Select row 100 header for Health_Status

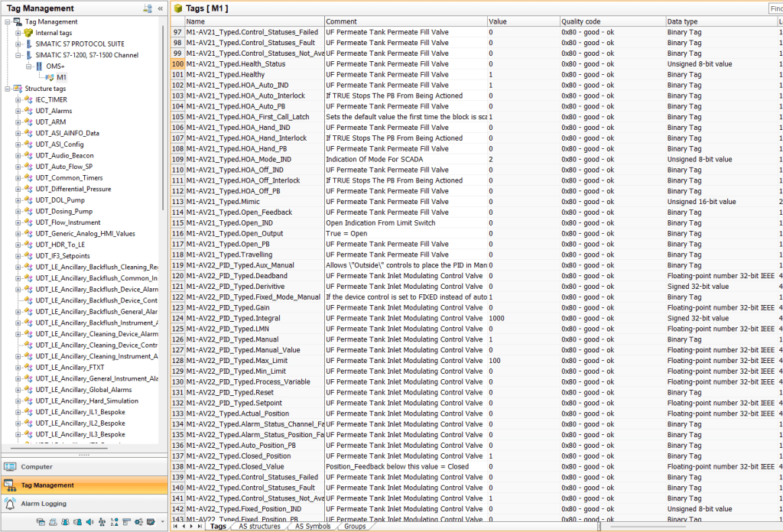pos(177,64)
